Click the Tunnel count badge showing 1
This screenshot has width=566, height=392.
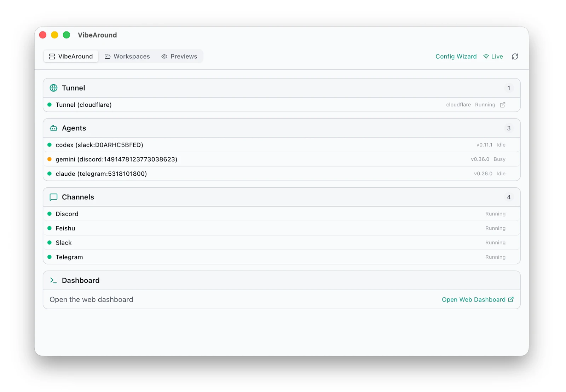[509, 88]
